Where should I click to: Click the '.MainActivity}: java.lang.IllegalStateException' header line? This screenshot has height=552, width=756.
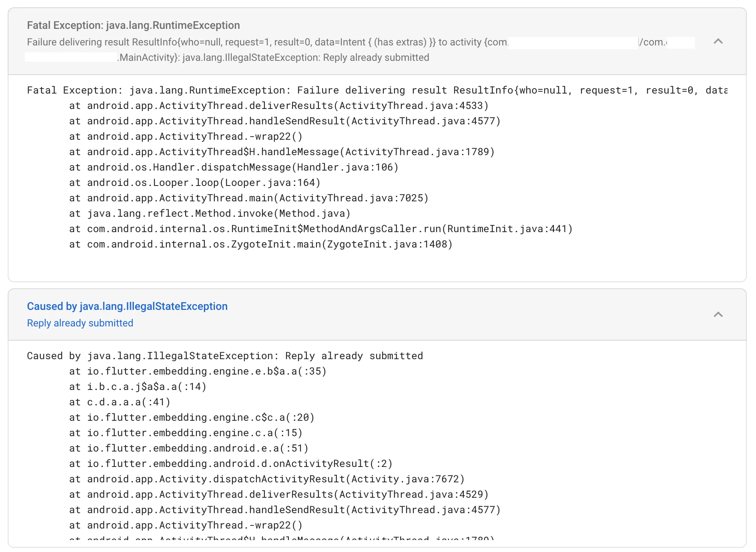[273, 58]
